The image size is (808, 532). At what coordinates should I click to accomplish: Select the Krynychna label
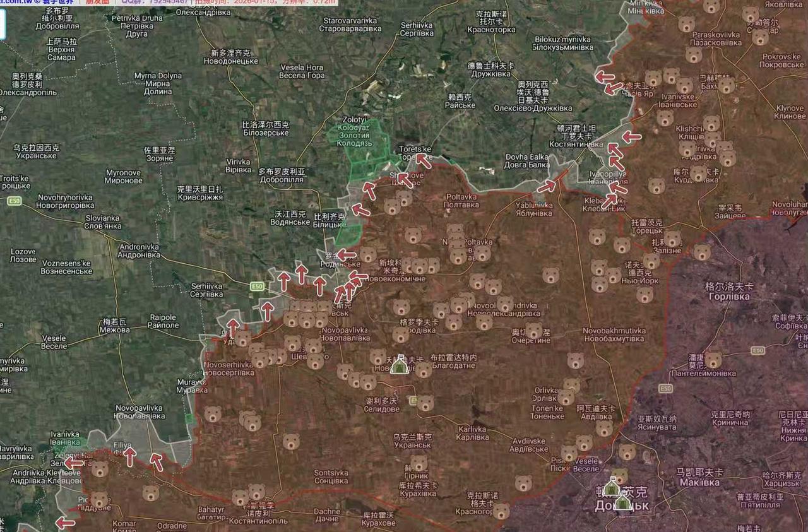click(730, 418)
